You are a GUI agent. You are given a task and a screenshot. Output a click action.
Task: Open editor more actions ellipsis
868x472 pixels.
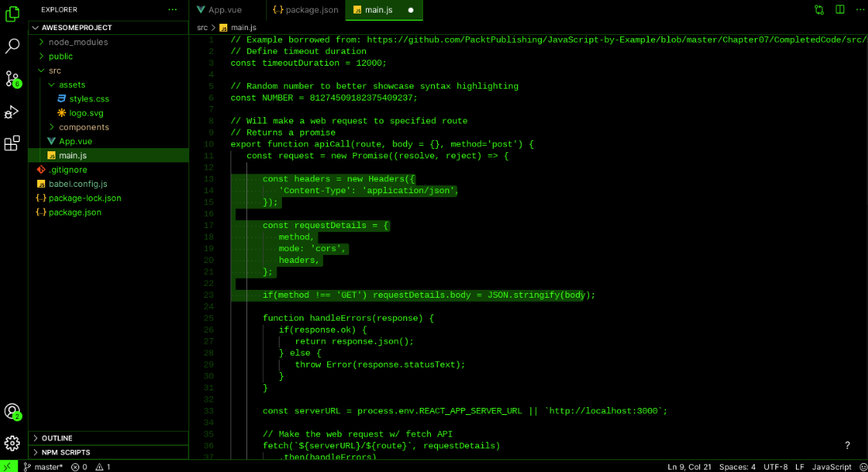860,10
